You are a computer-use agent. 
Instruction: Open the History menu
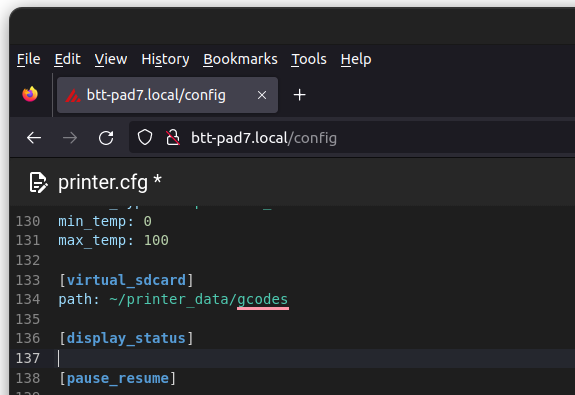(x=165, y=59)
